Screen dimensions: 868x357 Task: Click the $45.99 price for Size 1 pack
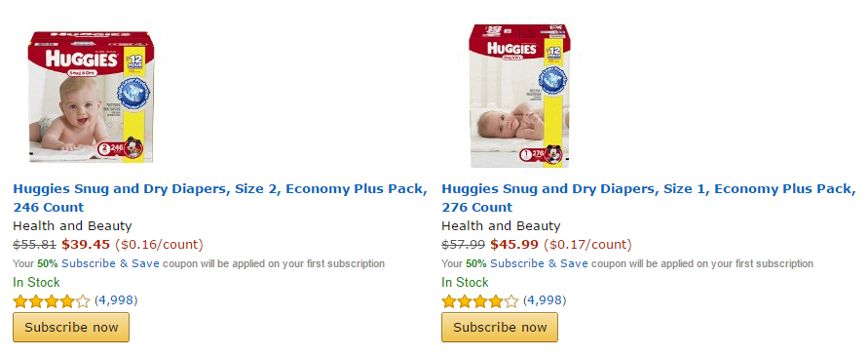(x=514, y=245)
